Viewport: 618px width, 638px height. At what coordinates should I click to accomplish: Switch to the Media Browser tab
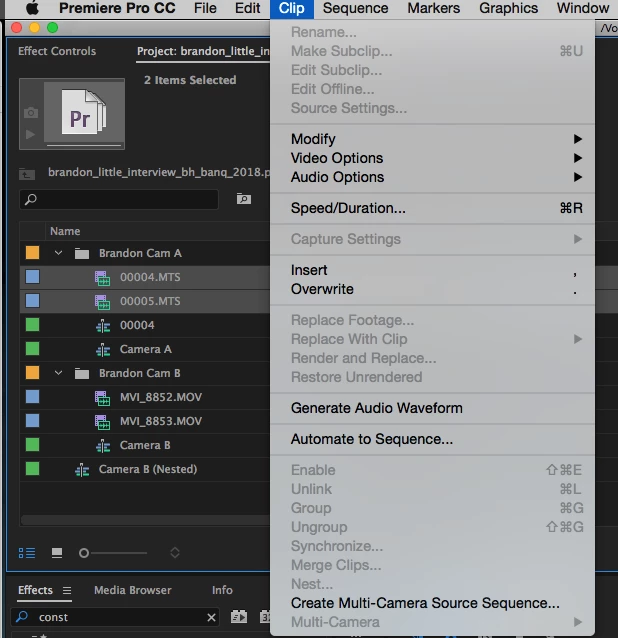pos(133,590)
